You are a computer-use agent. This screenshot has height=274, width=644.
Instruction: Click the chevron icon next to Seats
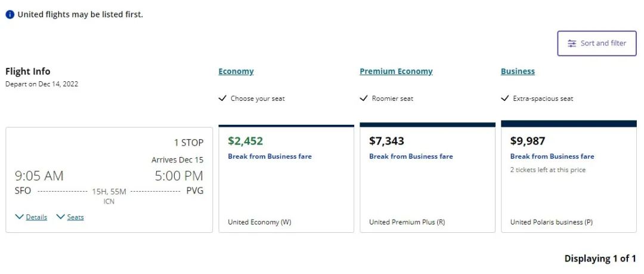tap(60, 217)
